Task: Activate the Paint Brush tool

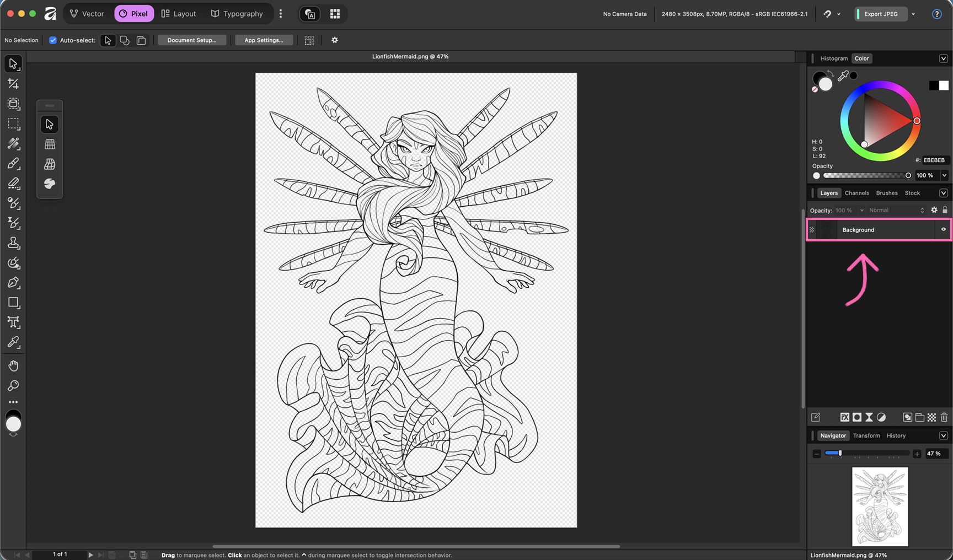Action: (13, 163)
